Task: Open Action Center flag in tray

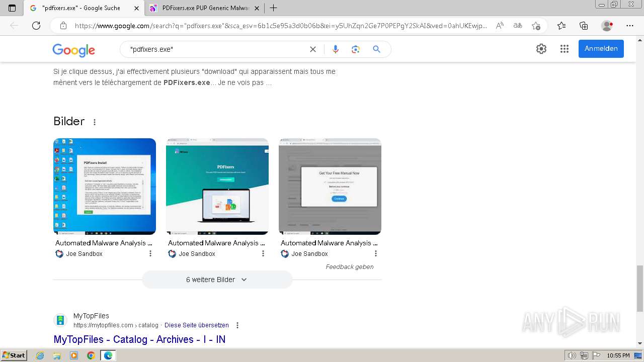Action: [x=596, y=355]
